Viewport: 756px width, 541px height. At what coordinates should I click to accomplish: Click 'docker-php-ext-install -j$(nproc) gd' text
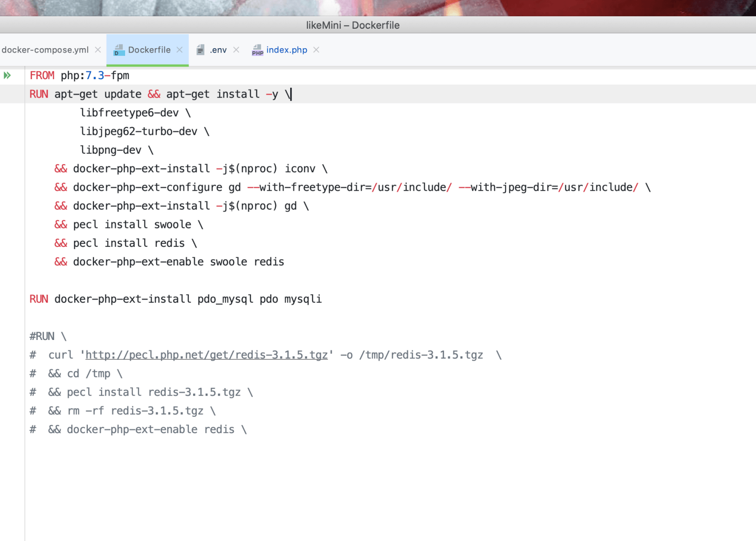[x=185, y=206]
